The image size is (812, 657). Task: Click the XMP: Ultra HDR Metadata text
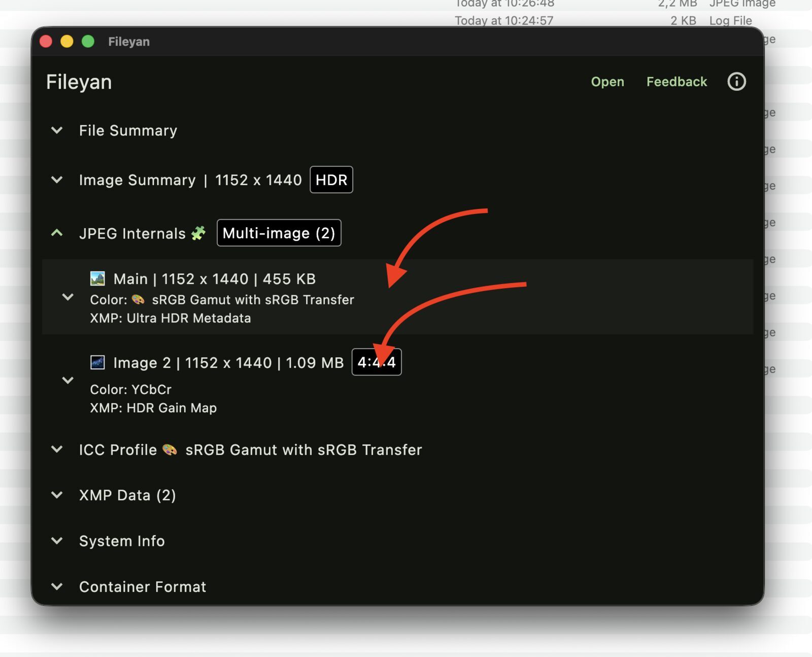pyautogui.click(x=171, y=318)
